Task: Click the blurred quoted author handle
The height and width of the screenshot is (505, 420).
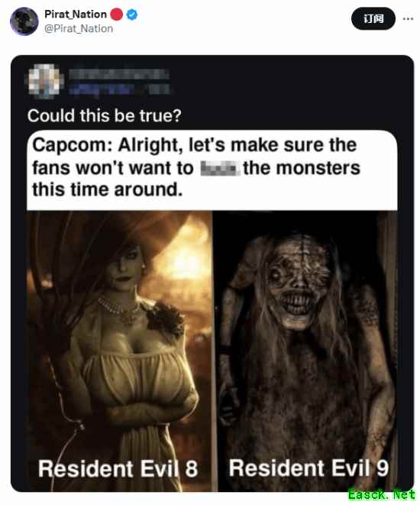Action: click(x=120, y=89)
